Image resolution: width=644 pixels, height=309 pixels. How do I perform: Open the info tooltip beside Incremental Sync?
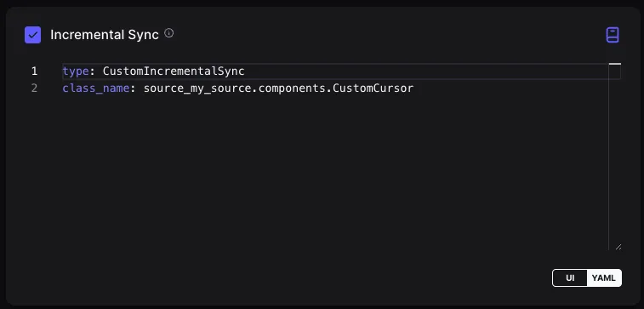[x=168, y=33]
